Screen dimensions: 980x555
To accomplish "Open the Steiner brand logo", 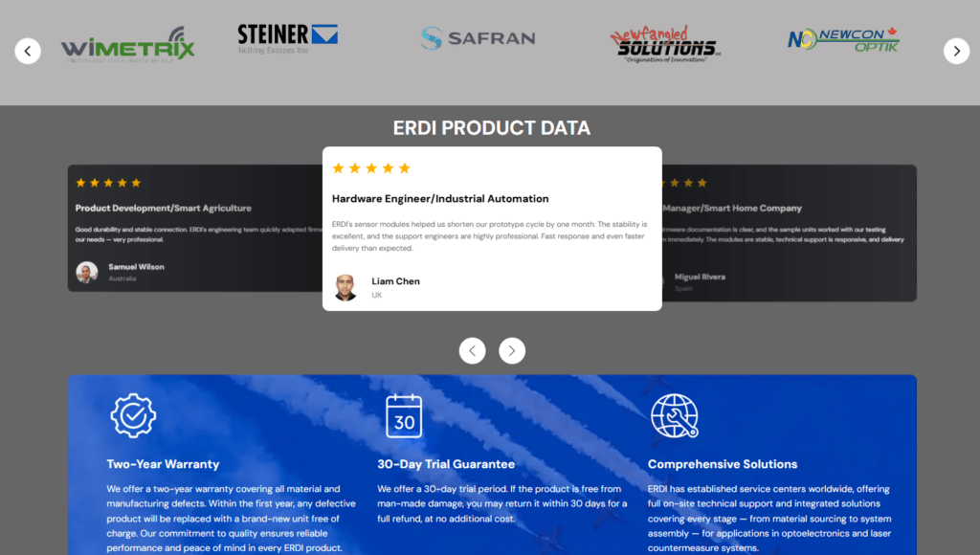I will pyautogui.click(x=287, y=39).
